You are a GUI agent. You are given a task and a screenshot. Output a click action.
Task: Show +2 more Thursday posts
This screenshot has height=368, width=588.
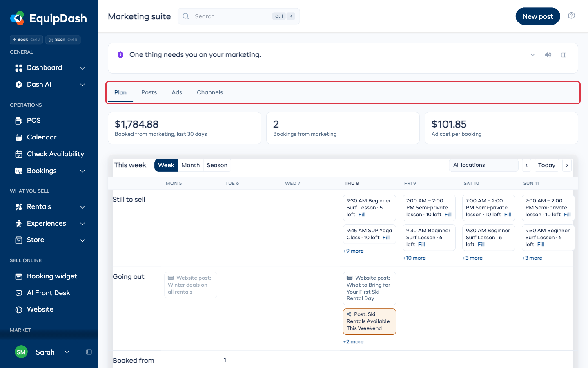click(x=353, y=342)
